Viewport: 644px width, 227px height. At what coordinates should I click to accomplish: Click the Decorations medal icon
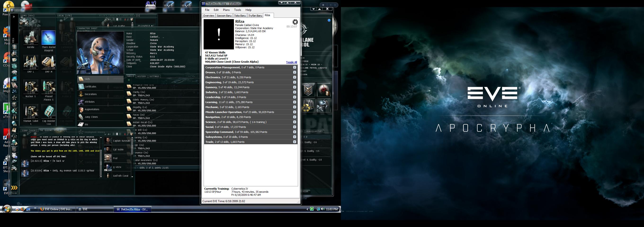pyautogui.click(x=81, y=94)
